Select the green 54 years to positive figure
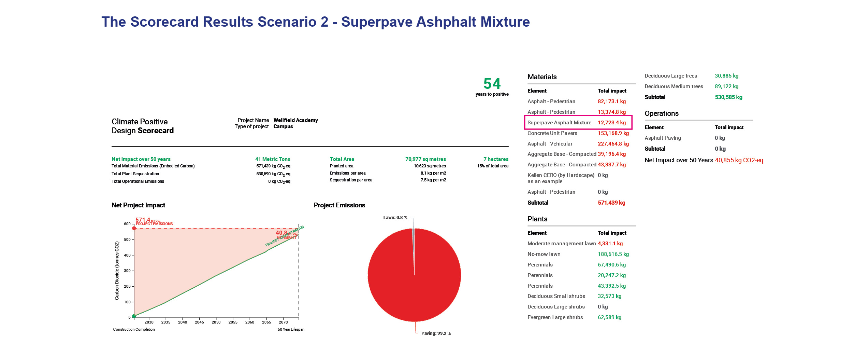The height and width of the screenshot is (357, 868). coord(492,84)
